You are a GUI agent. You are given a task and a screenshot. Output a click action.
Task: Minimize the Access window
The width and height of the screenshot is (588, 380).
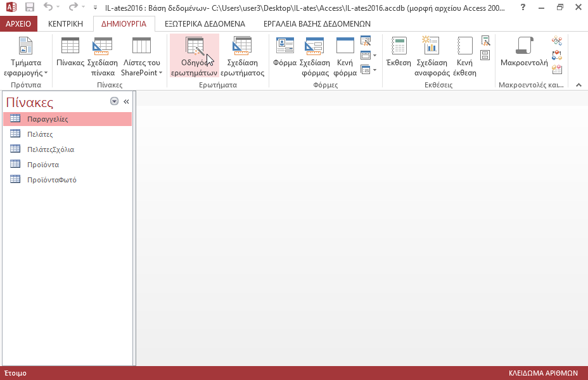coord(541,7)
